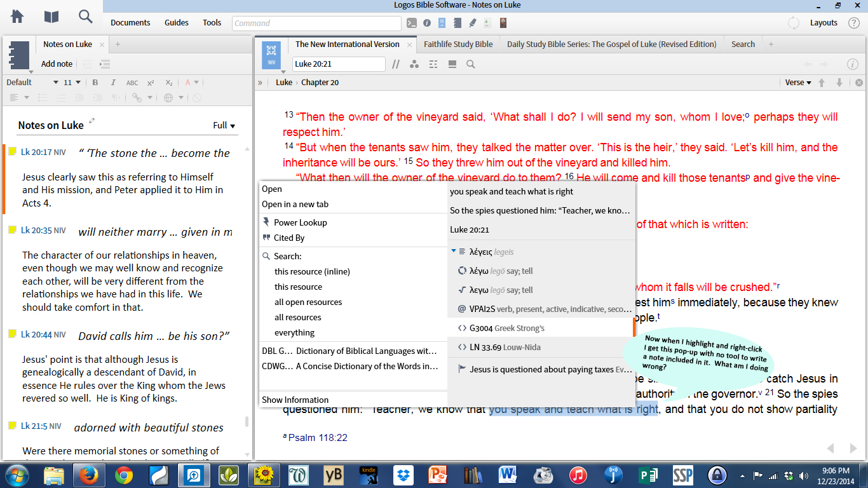
Task: Jump to previous verse with up arrow
Action: 822,83
